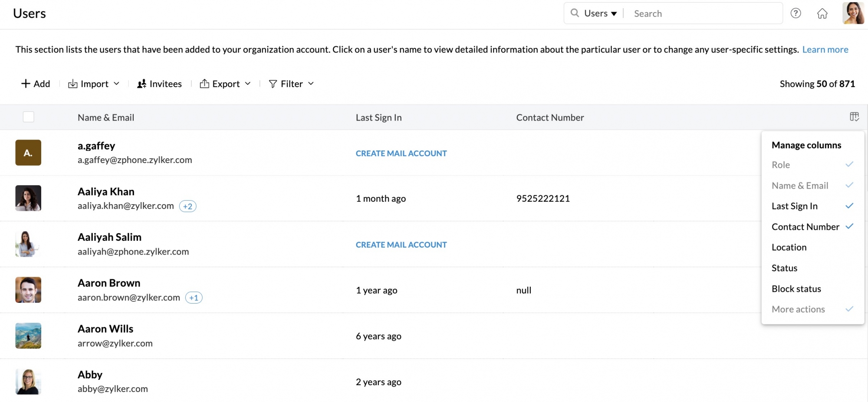Open user Aaliya Khan's details

tap(106, 191)
